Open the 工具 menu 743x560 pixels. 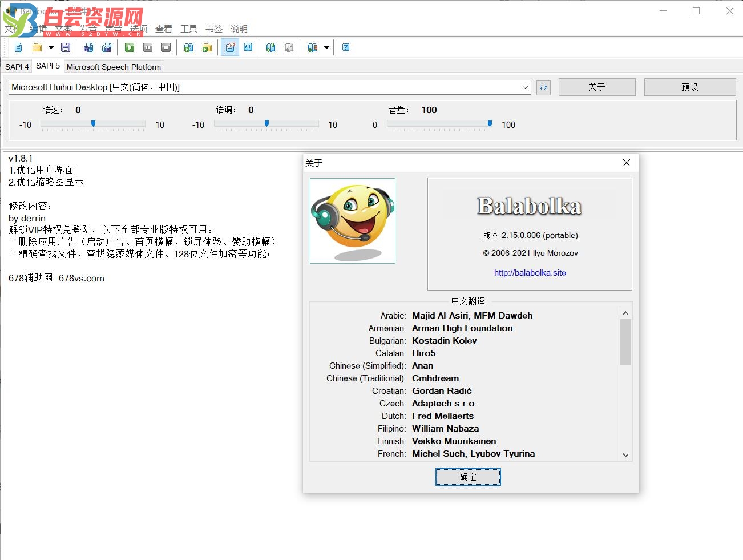(x=189, y=29)
